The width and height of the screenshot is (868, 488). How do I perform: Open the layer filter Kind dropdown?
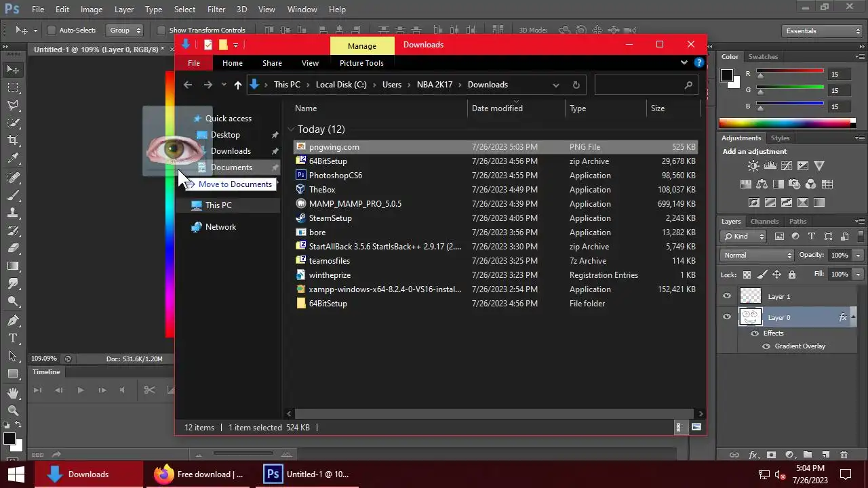coord(743,237)
